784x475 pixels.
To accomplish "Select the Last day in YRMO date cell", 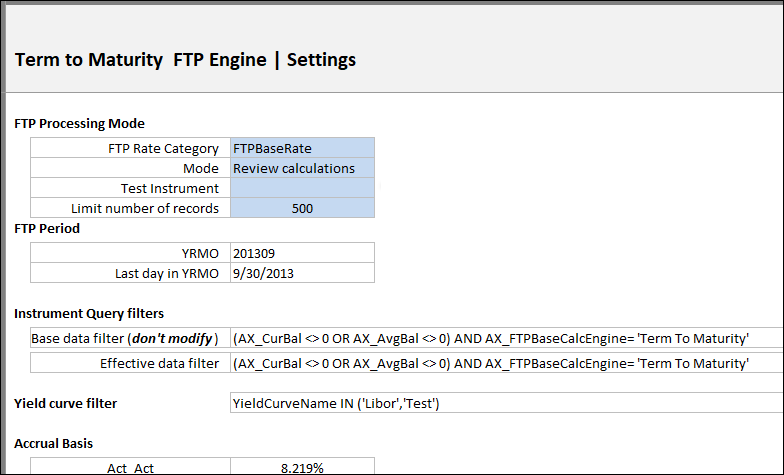I will [x=302, y=273].
